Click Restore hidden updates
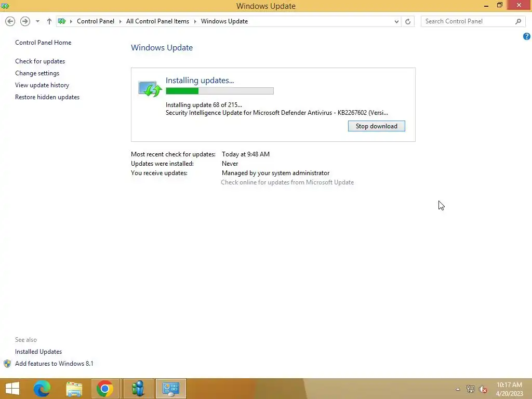This screenshot has width=532, height=399. click(47, 97)
